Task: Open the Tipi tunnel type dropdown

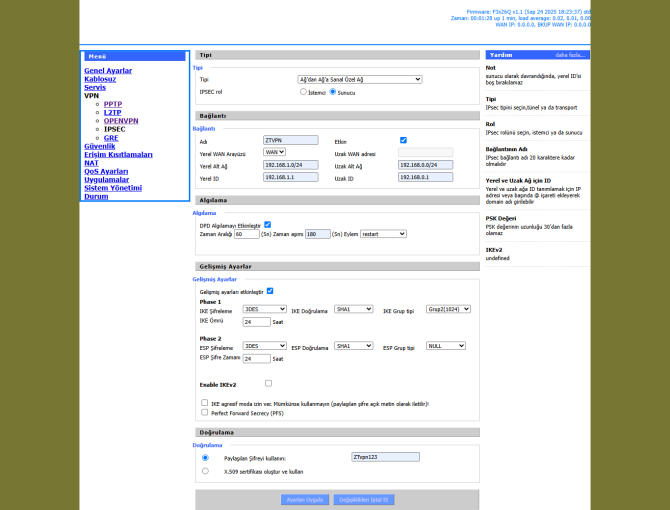Action: tap(360, 79)
